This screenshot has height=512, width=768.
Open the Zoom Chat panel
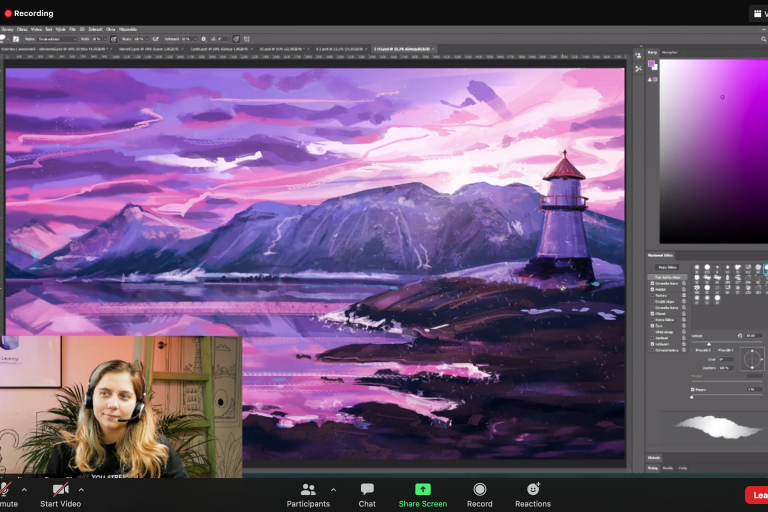[367, 489]
